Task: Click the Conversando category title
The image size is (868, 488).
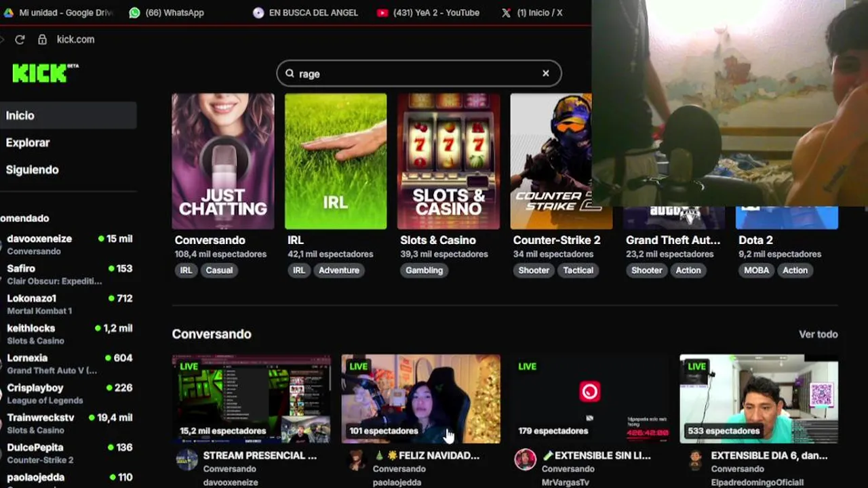Action: tap(210, 240)
